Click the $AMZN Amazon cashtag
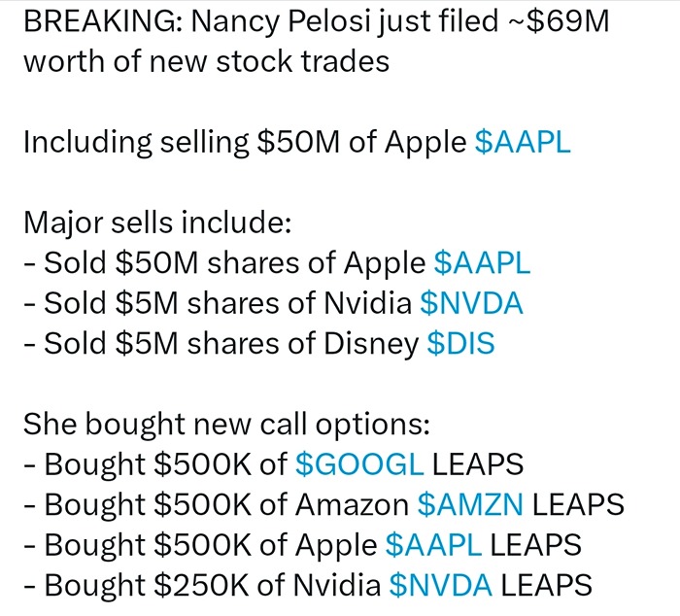This screenshot has height=616, width=680. click(x=470, y=504)
